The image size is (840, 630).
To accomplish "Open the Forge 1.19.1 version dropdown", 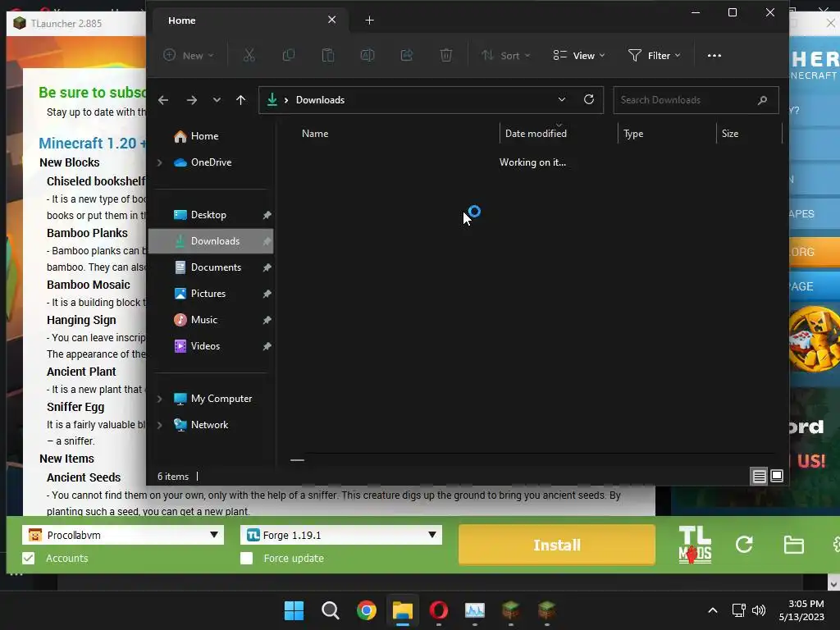I will pos(340,535).
